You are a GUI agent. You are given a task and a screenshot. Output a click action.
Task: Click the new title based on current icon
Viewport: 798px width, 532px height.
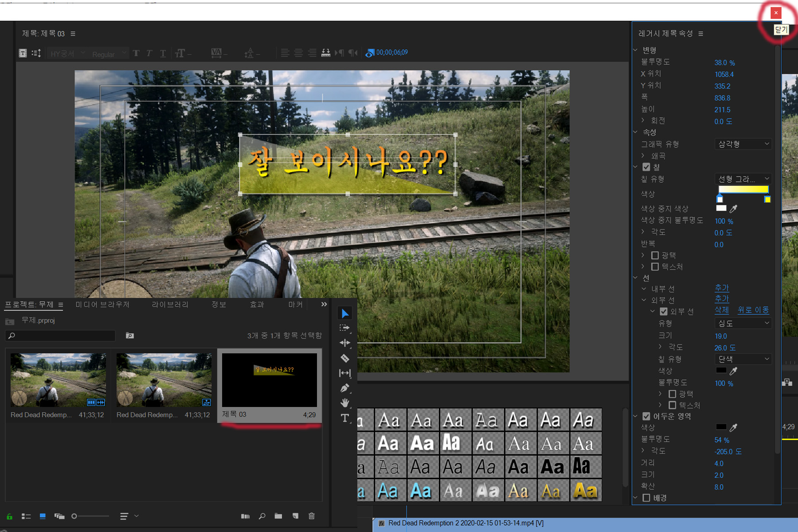(23, 53)
